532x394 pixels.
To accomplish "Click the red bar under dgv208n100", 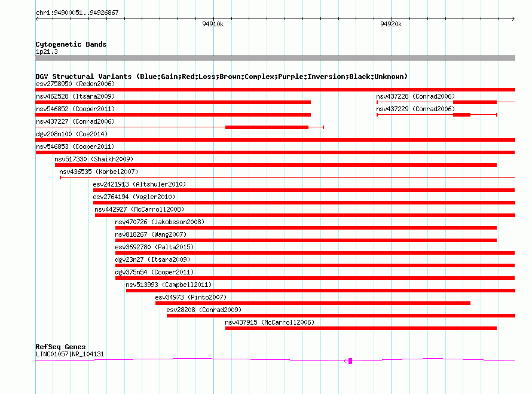I will 275,140.
